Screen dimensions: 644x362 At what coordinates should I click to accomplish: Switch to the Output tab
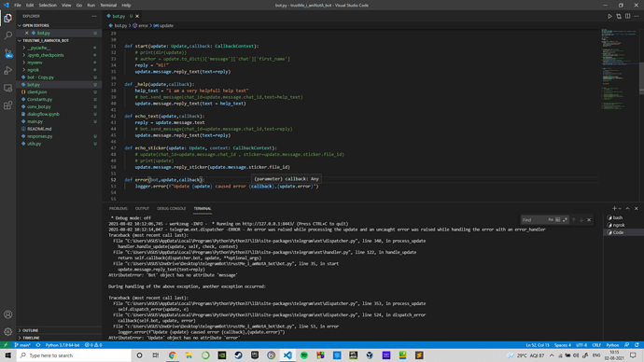point(142,208)
